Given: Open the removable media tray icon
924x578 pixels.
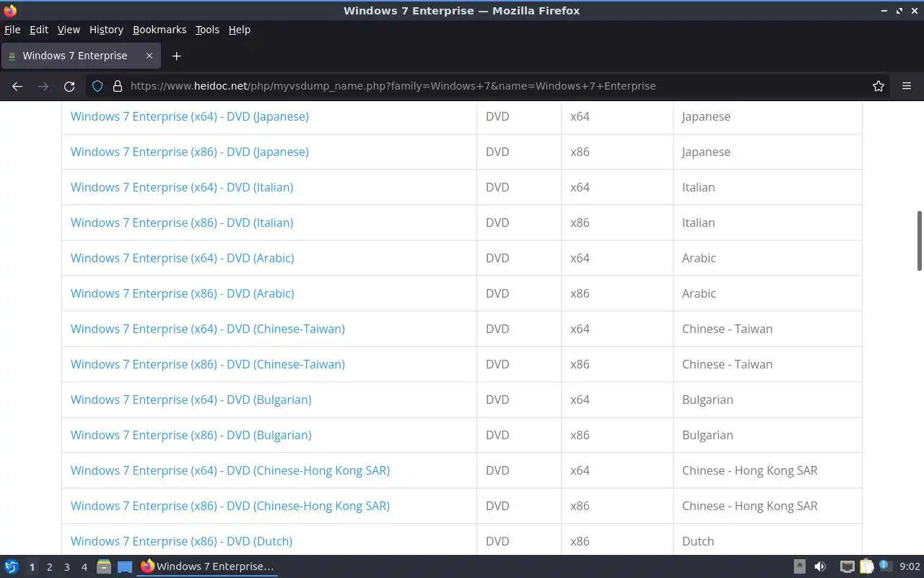Looking at the screenshot, I should pyautogui.click(x=800, y=567).
